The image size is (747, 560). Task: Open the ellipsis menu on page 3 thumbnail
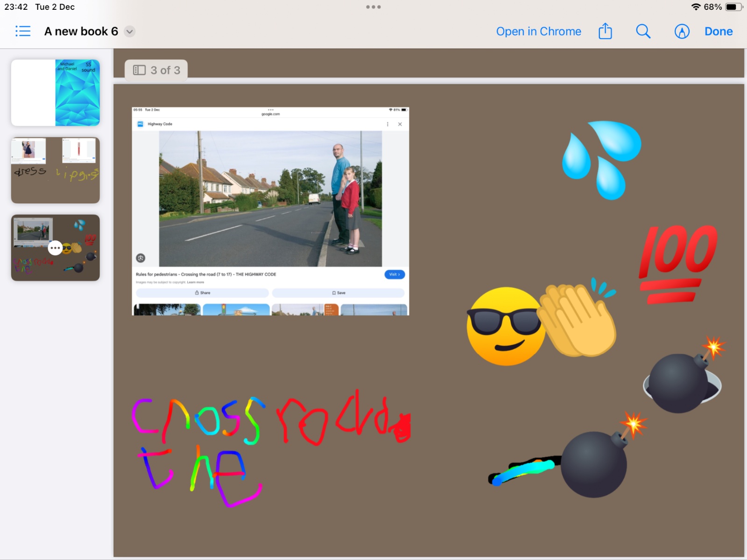click(x=55, y=248)
